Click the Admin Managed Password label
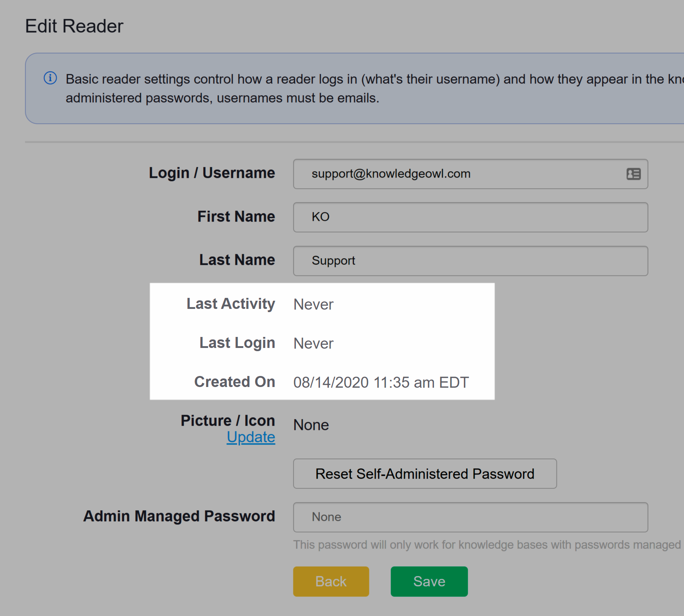Viewport: 684px width, 616px height. tap(179, 516)
